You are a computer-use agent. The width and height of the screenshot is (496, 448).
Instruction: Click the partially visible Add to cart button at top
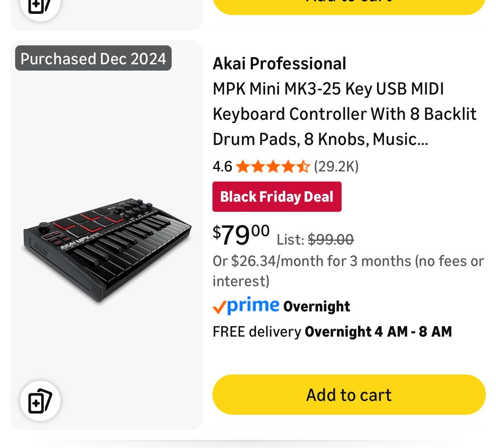pyautogui.click(x=349, y=3)
